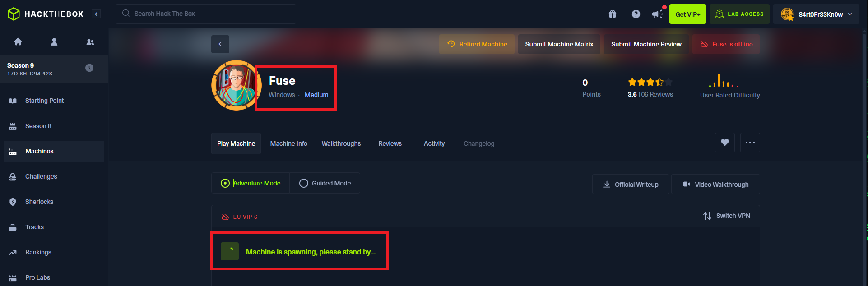Click the gift box icon in header
The image size is (868, 286).
(613, 14)
